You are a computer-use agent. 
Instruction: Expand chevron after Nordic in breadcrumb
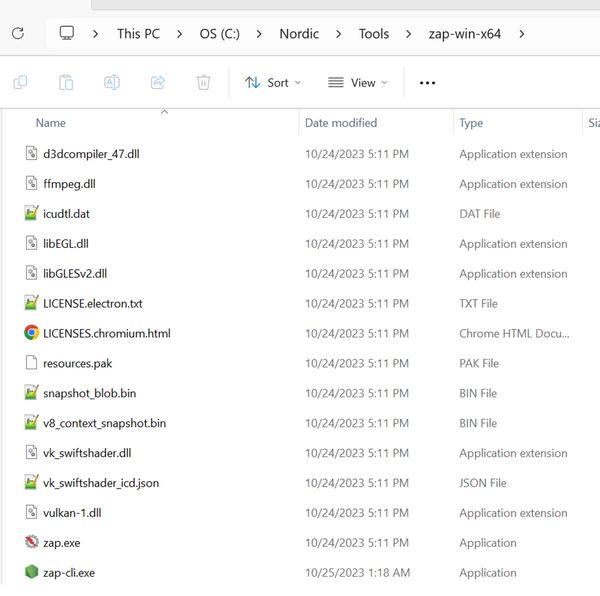[339, 33]
